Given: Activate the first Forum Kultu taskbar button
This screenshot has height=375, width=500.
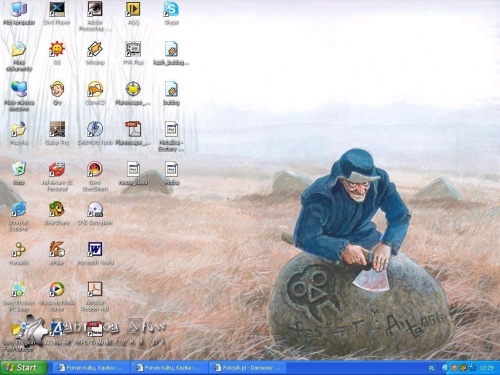Looking at the screenshot, I should tap(90, 368).
